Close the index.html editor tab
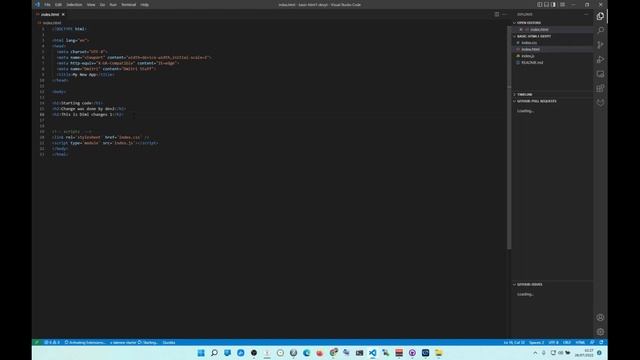 (63, 14)
